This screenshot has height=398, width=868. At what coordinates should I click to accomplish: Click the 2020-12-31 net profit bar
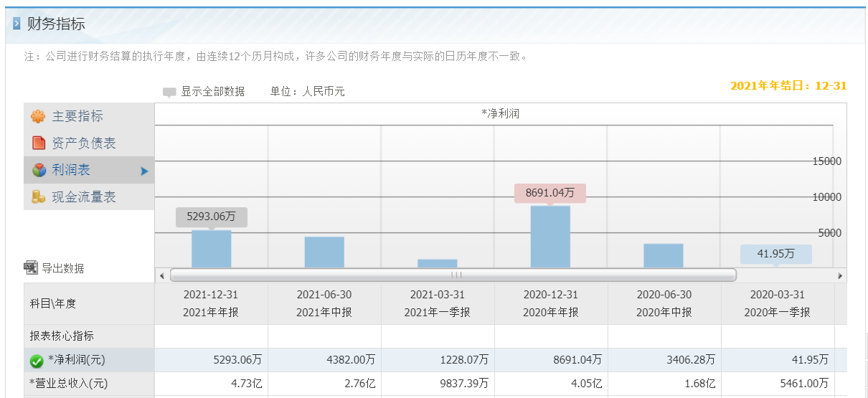tap(550, 237)
